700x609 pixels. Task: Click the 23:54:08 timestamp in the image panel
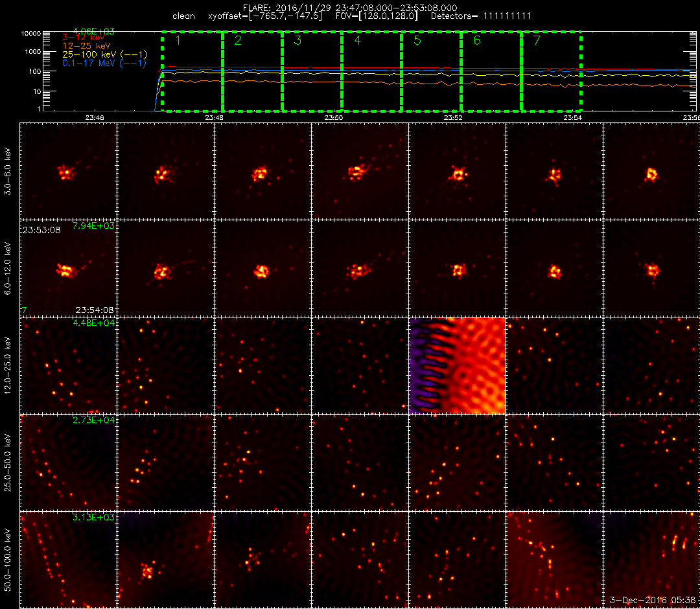click(95, 310)
